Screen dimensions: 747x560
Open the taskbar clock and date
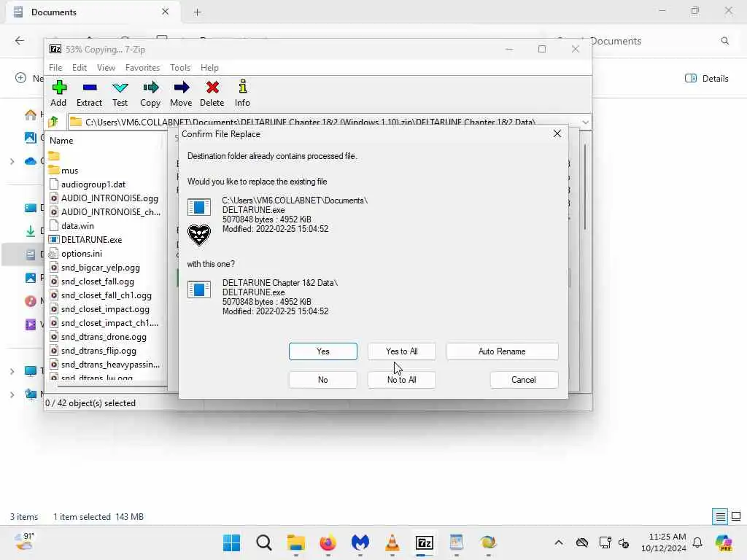click(663, 542)
